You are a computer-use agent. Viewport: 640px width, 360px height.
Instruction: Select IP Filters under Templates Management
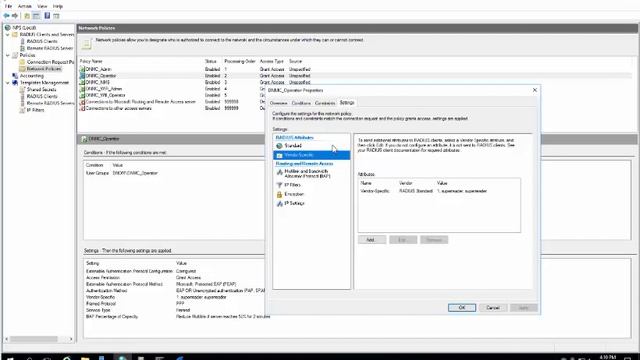35,110
